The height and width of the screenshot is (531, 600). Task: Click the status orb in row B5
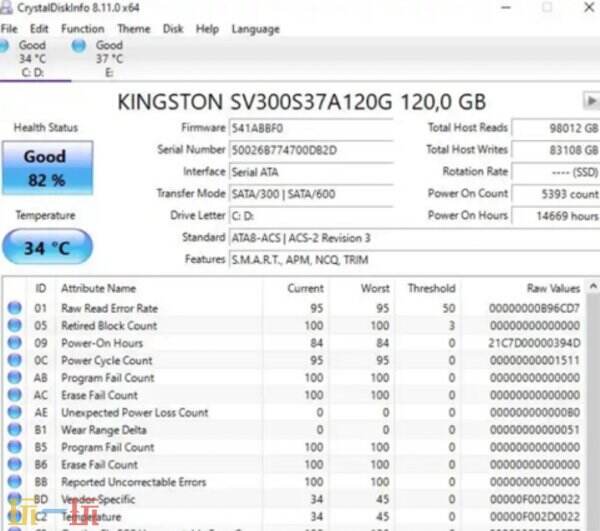coord(15,446)
